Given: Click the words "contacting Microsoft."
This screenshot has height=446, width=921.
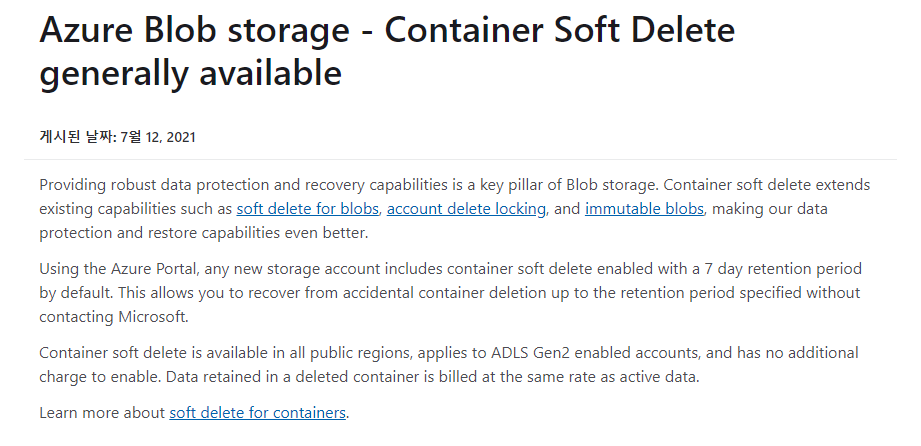Looking at the screenshot, I should pos(114,317).
